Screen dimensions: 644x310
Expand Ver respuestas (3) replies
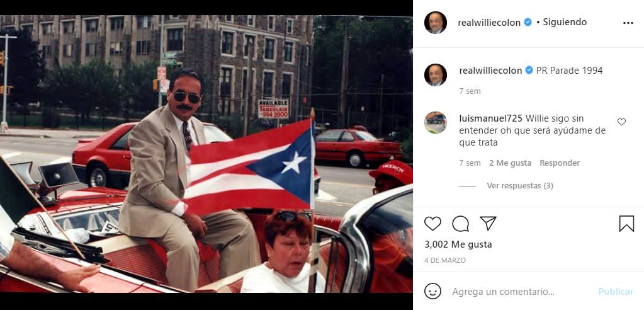click(x=520, y=186)
